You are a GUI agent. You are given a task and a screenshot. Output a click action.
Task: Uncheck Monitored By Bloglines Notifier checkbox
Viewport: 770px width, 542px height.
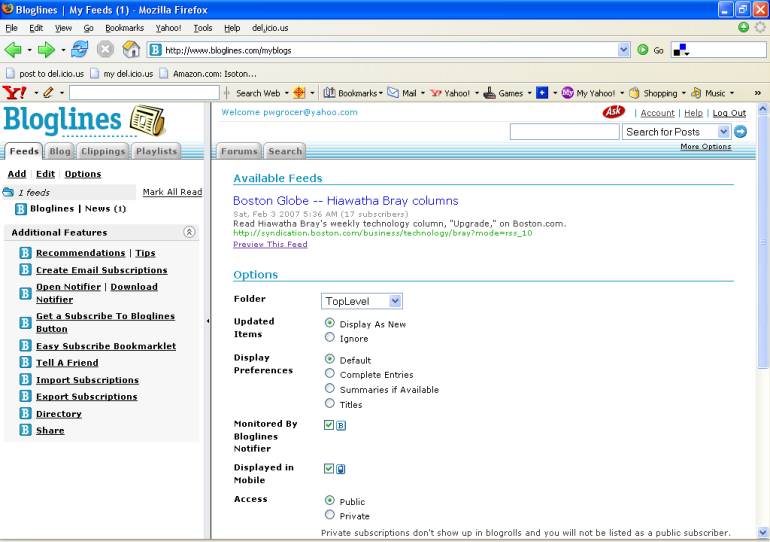pyautogui.click(x=329, y=425)
